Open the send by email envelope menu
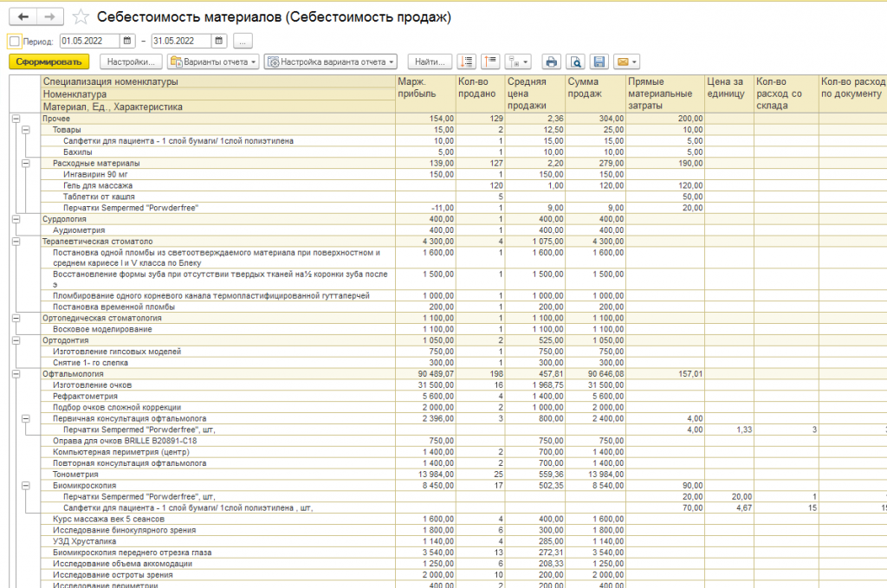Image resolution: width=887 pixels, height=588 pixels. [x=627, y=61]
